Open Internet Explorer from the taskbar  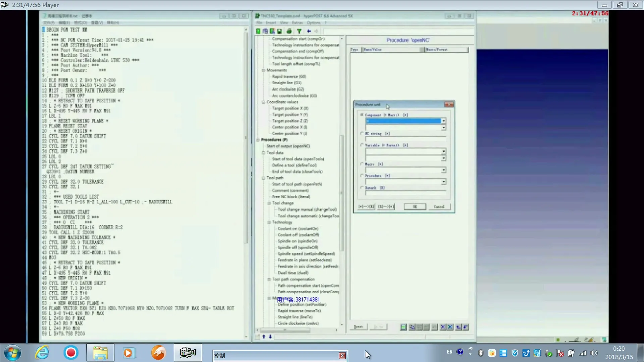pyautogui.click(x=42, y=353)
